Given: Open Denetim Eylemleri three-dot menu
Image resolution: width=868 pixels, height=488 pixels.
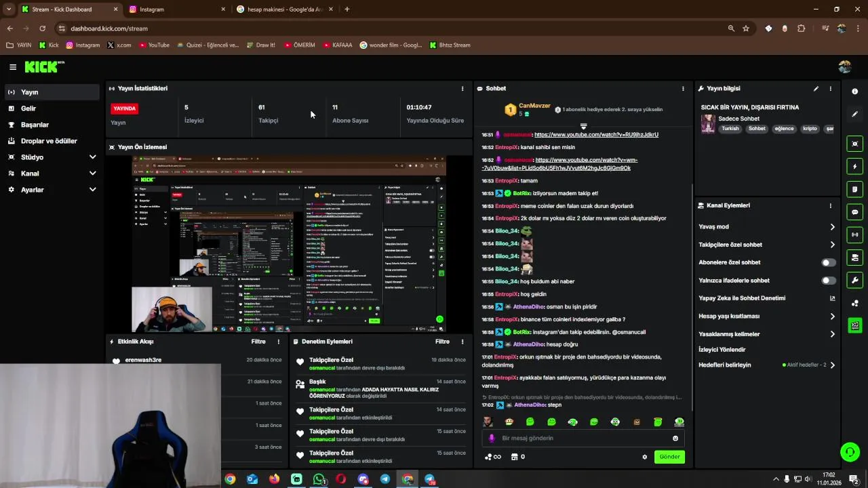Looking at the screenshot, I should tap(462, 342).
